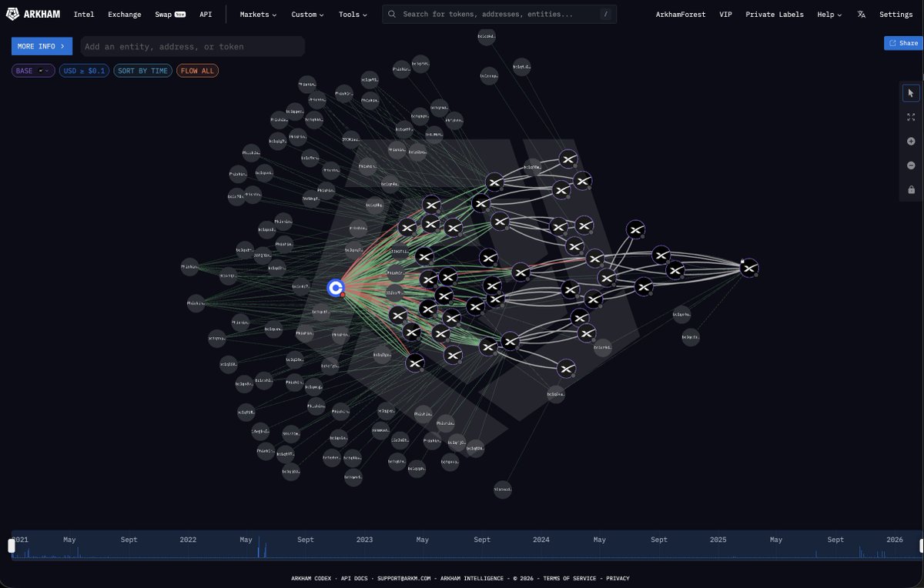Screen dimensions: 924x588
Task: Click the Share button
Action: tap(903, 43)
